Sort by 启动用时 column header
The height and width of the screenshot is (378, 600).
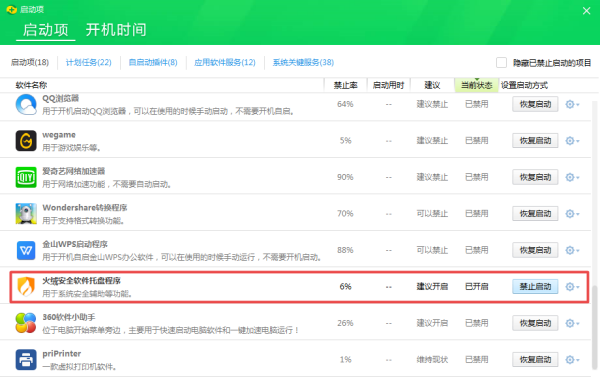point(388,85)
